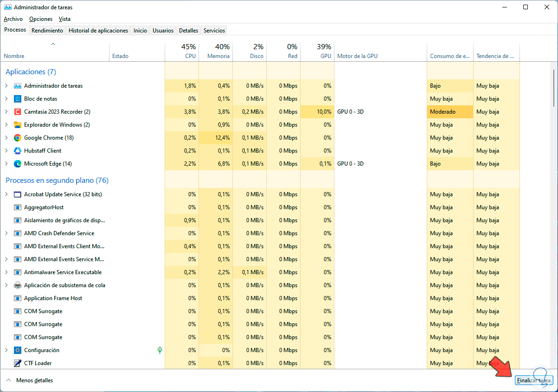Switch to the Rendimiento tab
558x392 pixels.
click(x=47, y=31)
